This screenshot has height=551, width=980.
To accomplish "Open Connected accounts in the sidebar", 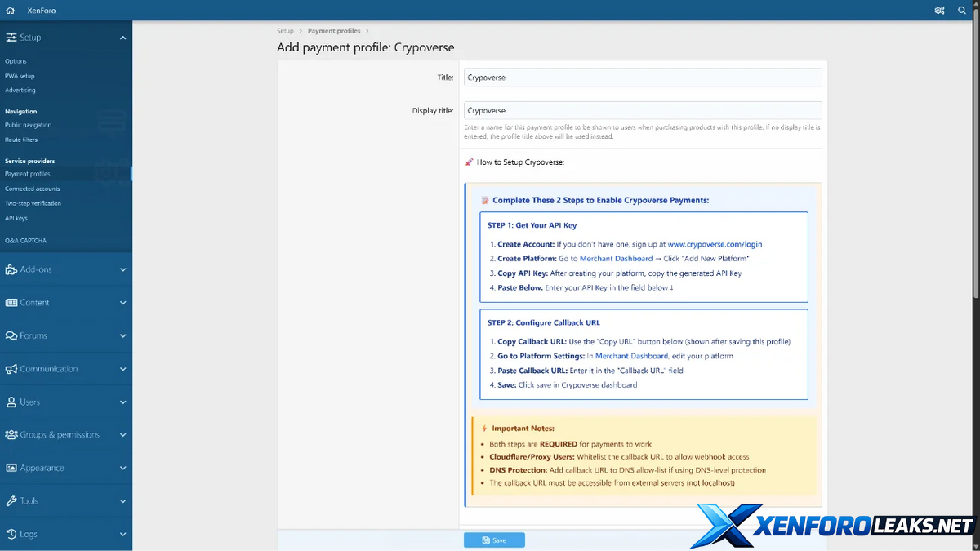I will pyautogui.click(x=33, y=189).
